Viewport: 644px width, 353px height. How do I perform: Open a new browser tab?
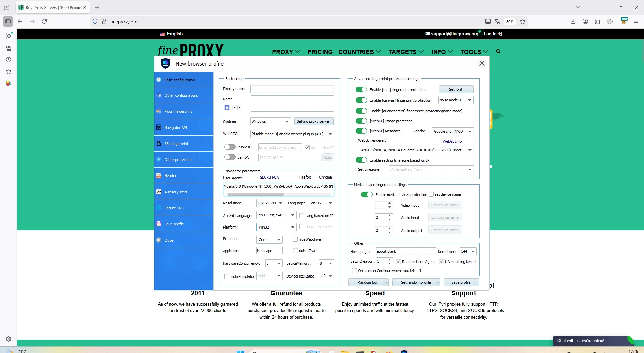(x=97, y=7)
